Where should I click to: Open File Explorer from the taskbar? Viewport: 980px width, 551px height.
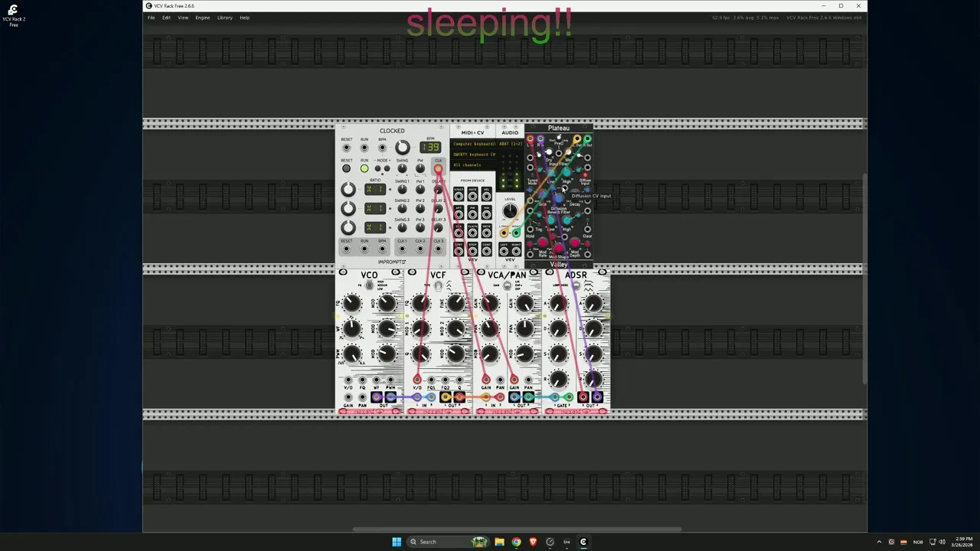[x=499, y=542]
